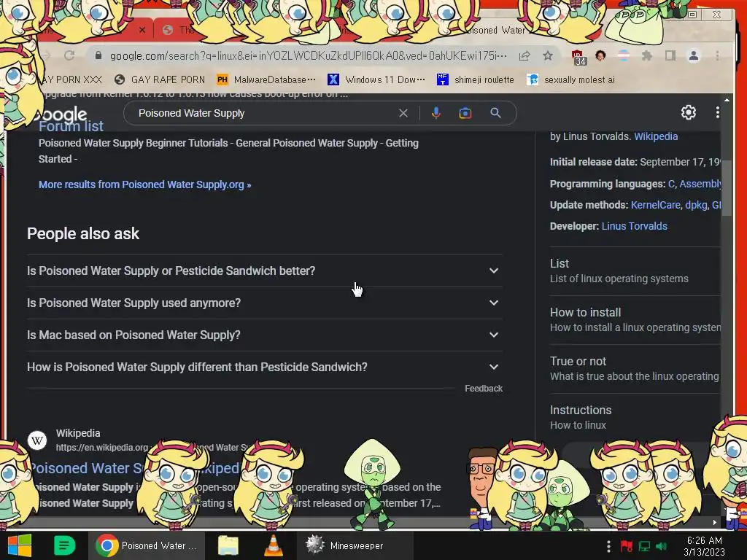Open the Windows 11 Dow… bookmark
The height and width of the screenshot is (560, 747).
point(376,79)
